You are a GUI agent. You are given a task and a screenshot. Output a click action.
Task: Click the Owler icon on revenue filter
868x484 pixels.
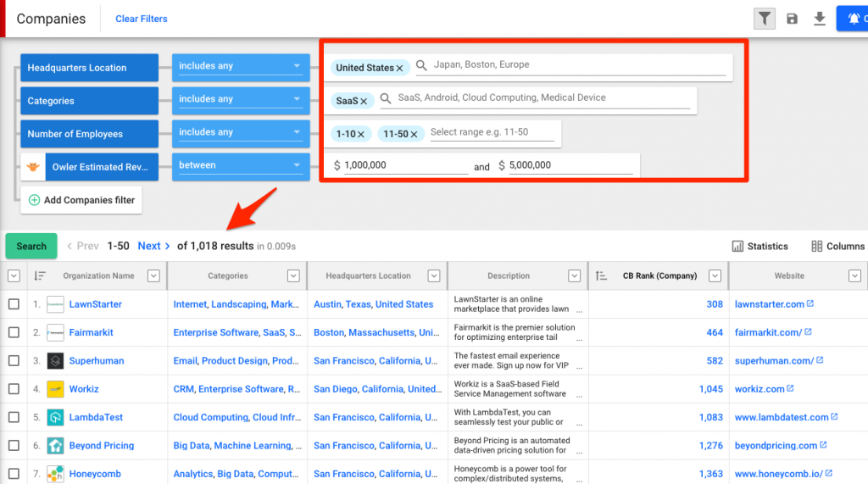coord(33,167)
